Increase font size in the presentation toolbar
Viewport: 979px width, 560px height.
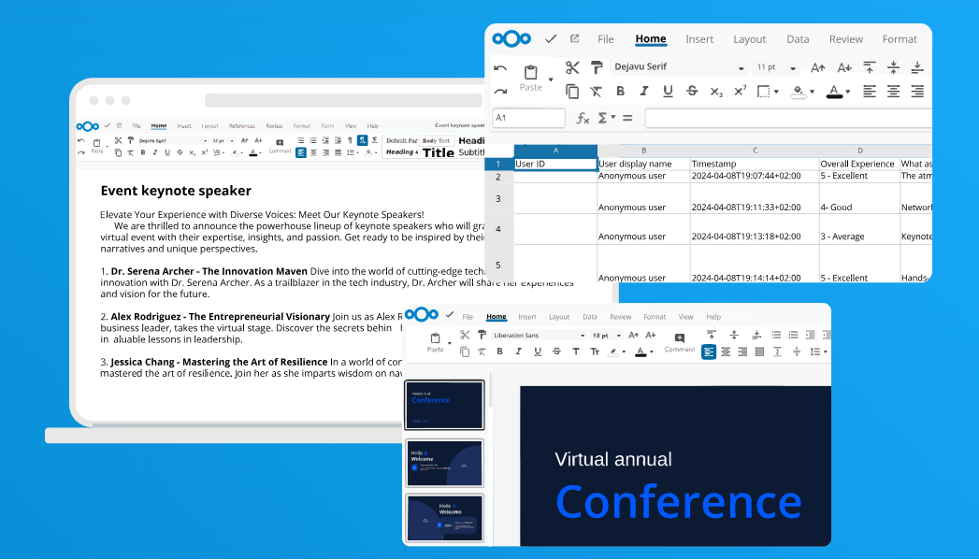coord(634,336)
